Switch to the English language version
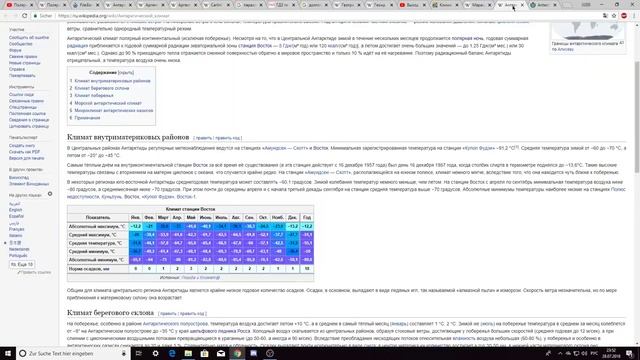The width and height of the screenshot is (640, 360). coord(16,210)
